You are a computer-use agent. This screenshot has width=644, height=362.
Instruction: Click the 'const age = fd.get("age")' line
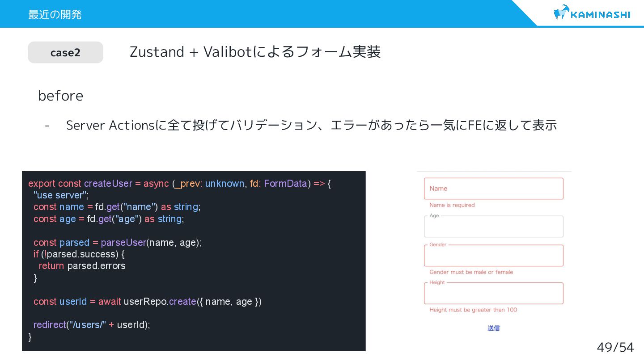(x=109, y=219)
